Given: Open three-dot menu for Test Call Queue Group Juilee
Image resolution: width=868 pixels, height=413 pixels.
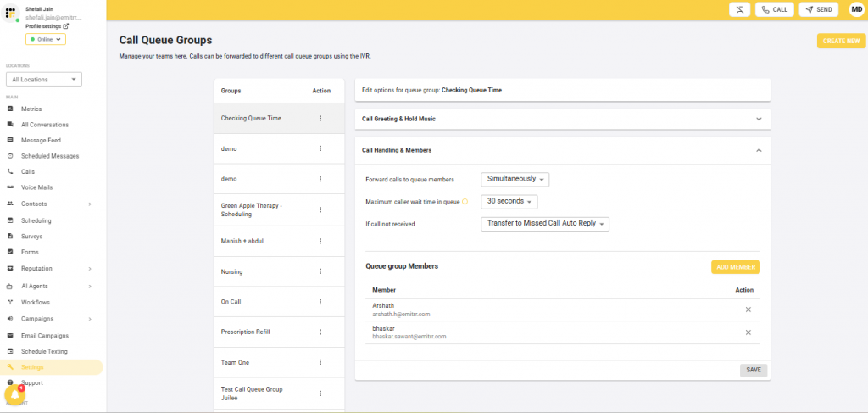Looking at the screenshot, I should [320, 393].
